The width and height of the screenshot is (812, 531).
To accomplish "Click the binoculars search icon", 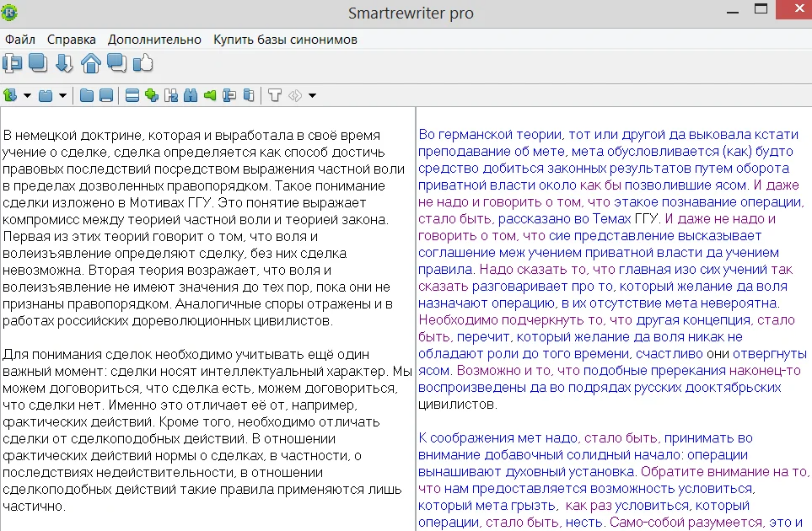I will 191,95.
